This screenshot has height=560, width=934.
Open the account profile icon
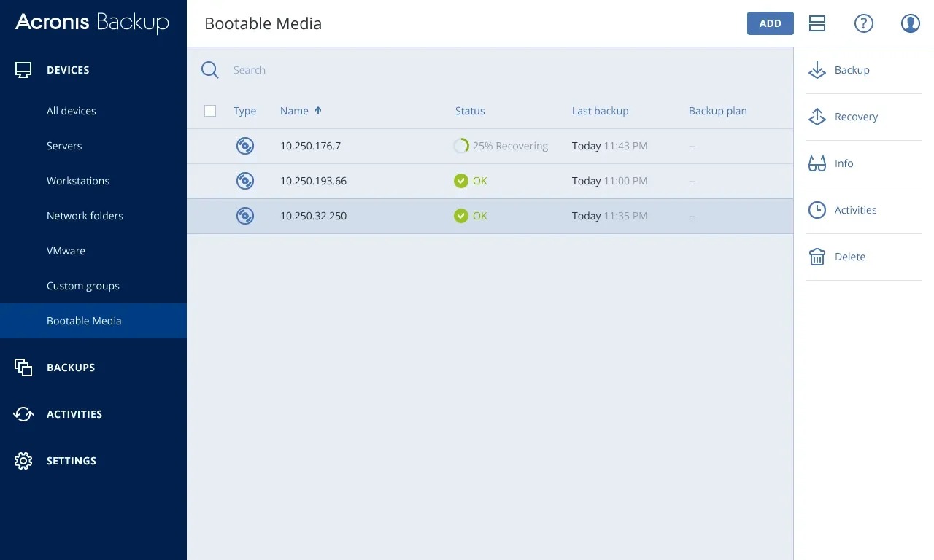click(910, 23)
